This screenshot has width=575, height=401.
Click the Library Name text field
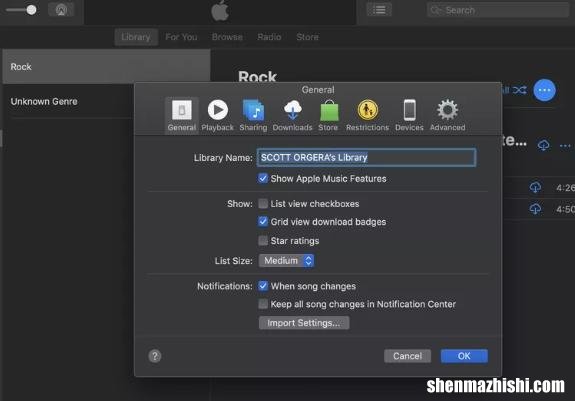[x=366, y=158]
